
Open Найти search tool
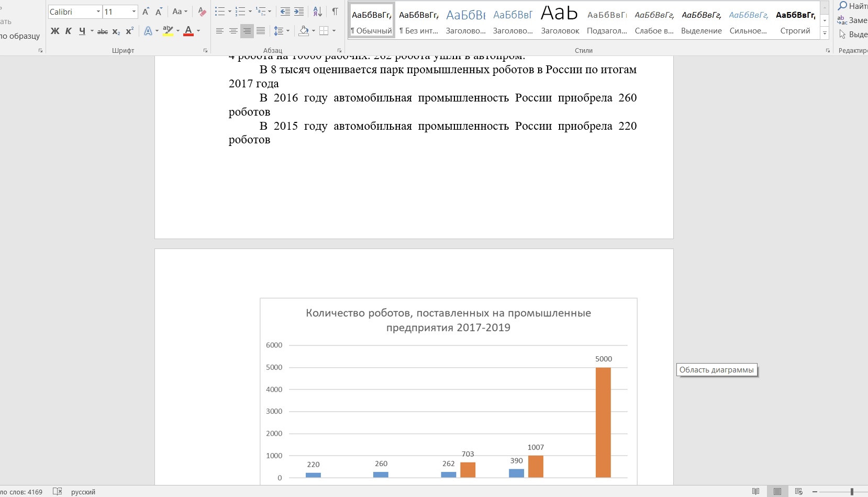coord(852,6)
